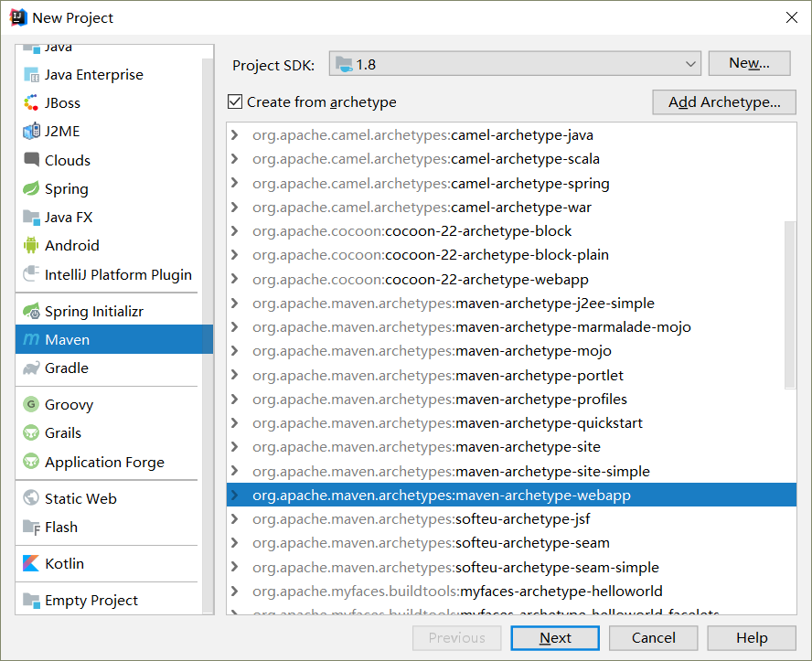
Task: Open the Project SDK dropdown
Action: (692, 65)
